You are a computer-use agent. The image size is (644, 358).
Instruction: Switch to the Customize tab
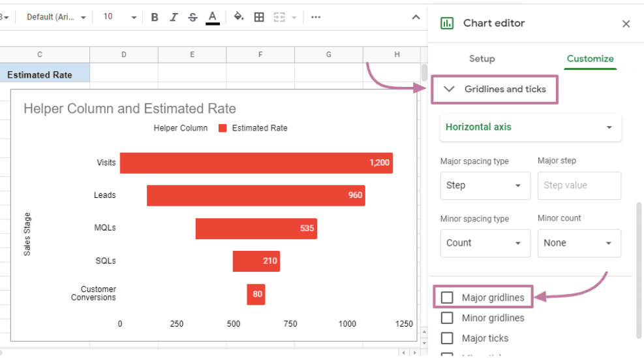590,59
